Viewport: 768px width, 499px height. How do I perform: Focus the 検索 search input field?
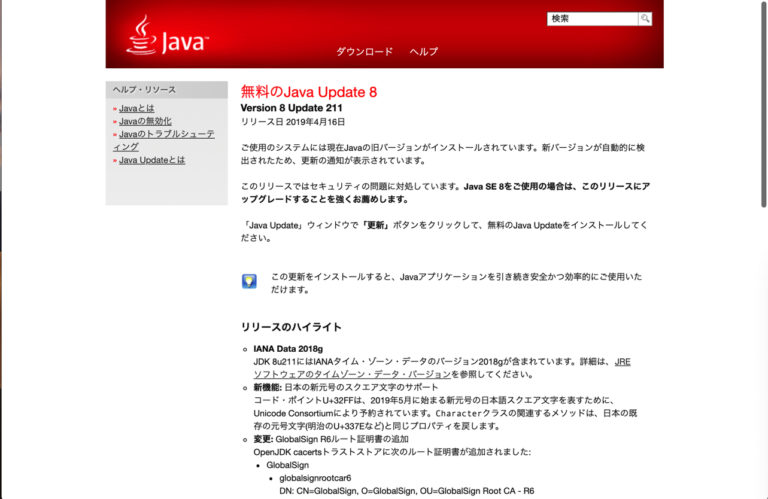592,19
